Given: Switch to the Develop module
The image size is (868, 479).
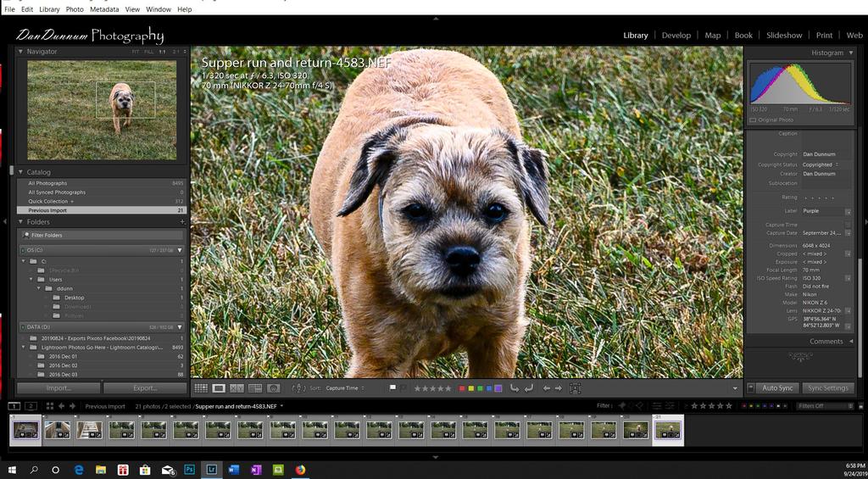Looking at the screenshot, I should click(x=676, y=36).
